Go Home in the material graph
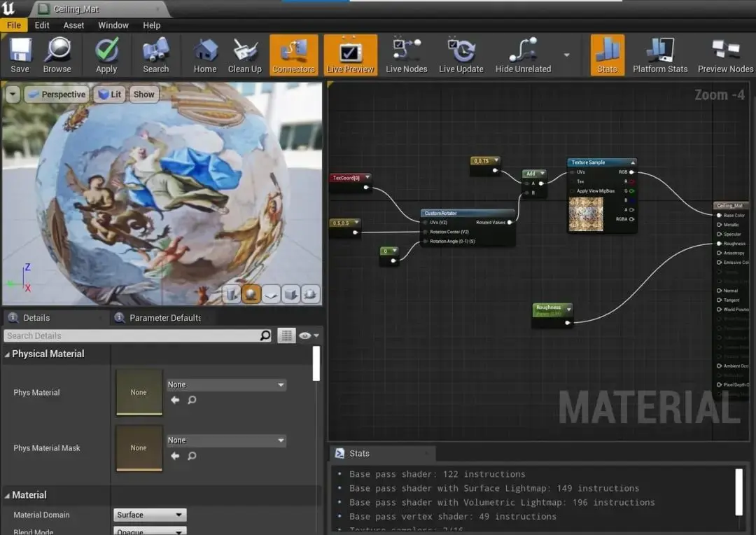This screenshot has width=756, height=535. point(205,55)
